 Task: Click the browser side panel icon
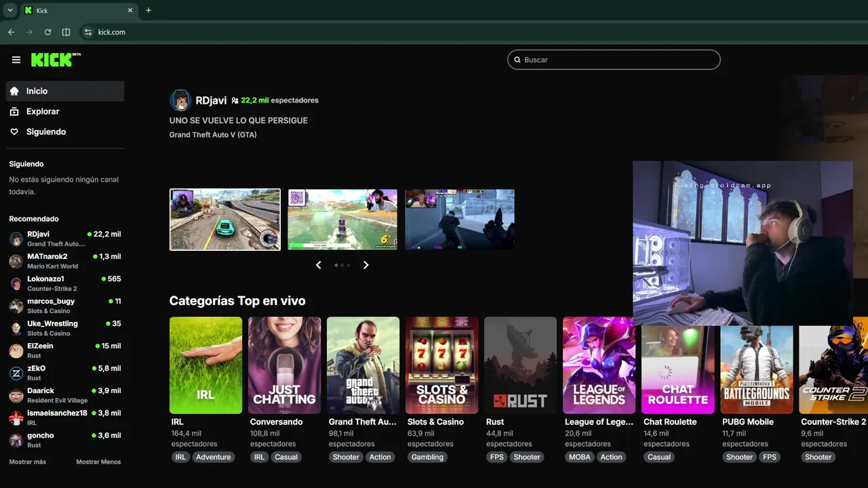point(66,32)
